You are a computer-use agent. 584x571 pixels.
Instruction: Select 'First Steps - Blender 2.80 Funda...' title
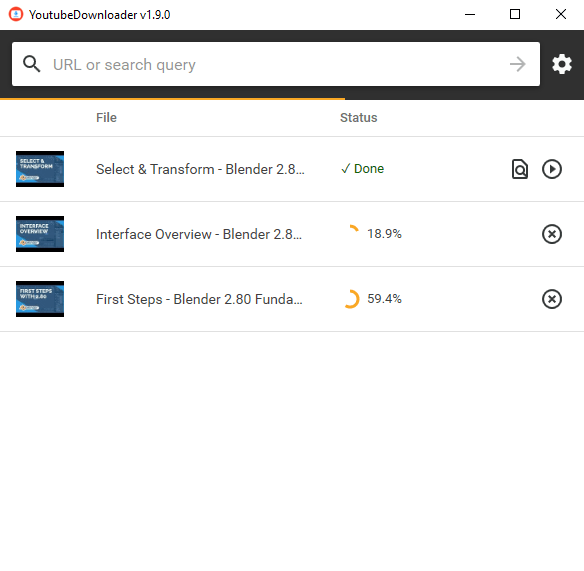coord(199,299)
